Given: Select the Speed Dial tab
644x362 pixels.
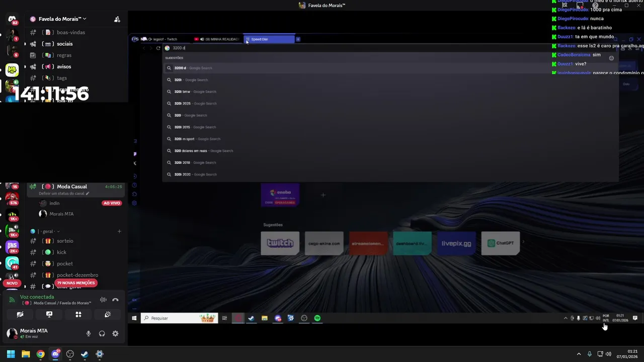Looking at the screenshot, I should coord(269,39).
